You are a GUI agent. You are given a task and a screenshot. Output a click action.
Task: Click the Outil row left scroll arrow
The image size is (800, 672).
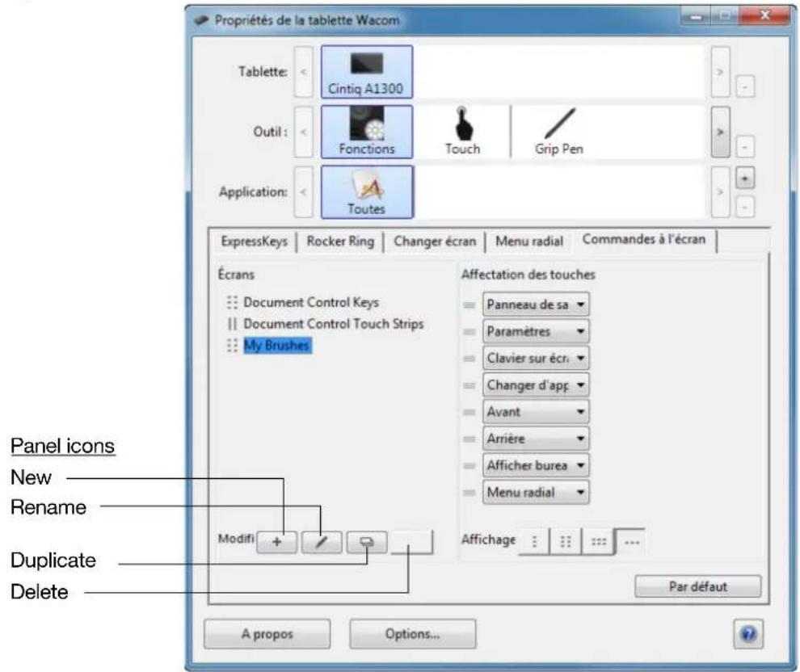click(304, 132)
